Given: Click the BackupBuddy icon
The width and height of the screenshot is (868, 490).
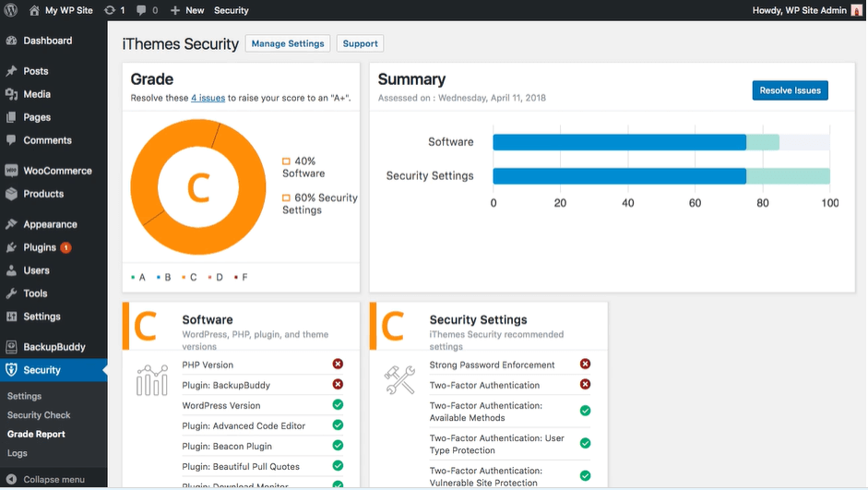Looking at the screenshot, I should [11, 347].
